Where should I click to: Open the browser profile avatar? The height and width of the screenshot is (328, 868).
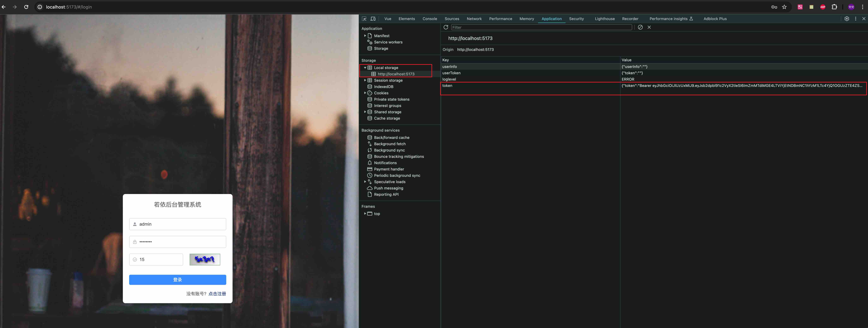[x=851, y=7]
